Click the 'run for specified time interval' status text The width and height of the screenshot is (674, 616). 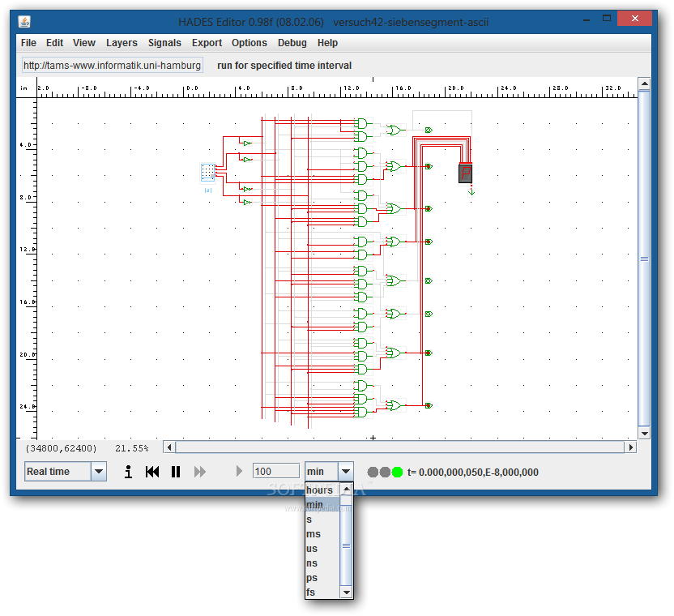[284, 66]
